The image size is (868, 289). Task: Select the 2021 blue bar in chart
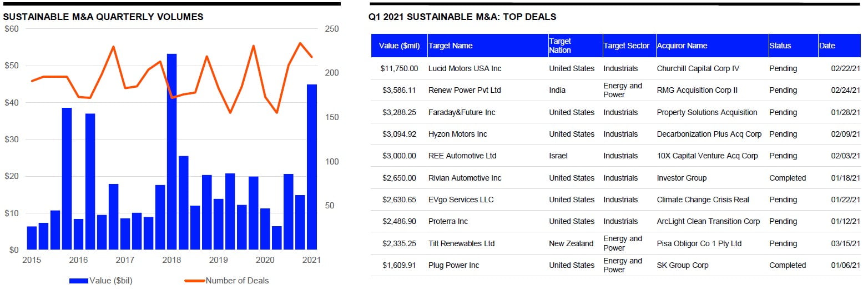tap(312, 167)
